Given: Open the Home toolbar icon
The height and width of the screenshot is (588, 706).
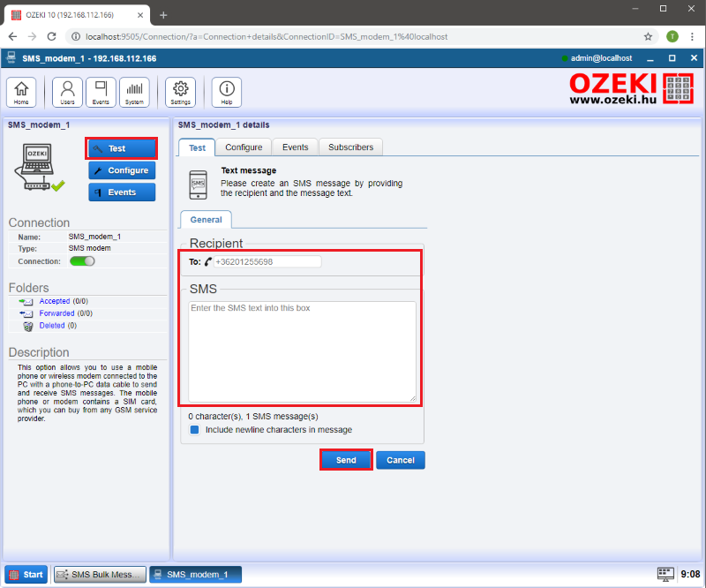Looking at the screenshot, I should coord(21,92).
